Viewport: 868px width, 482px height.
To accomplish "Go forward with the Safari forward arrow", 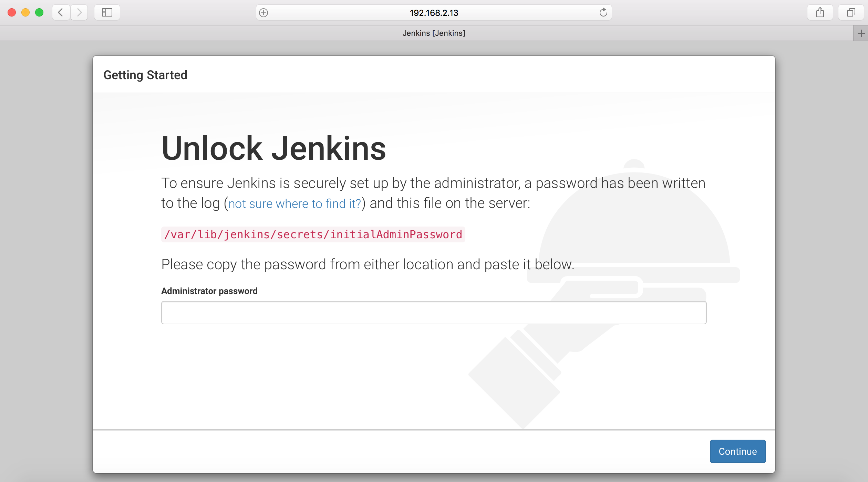I will click(x=79, y=13).
